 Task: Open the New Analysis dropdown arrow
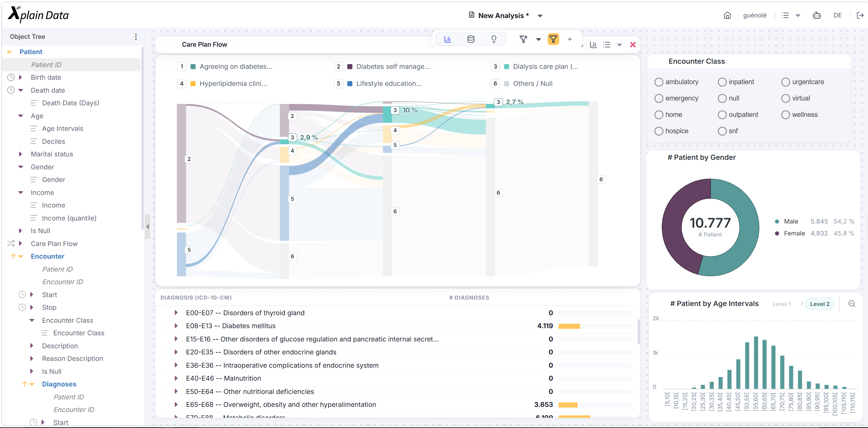[x=540, y=16]
